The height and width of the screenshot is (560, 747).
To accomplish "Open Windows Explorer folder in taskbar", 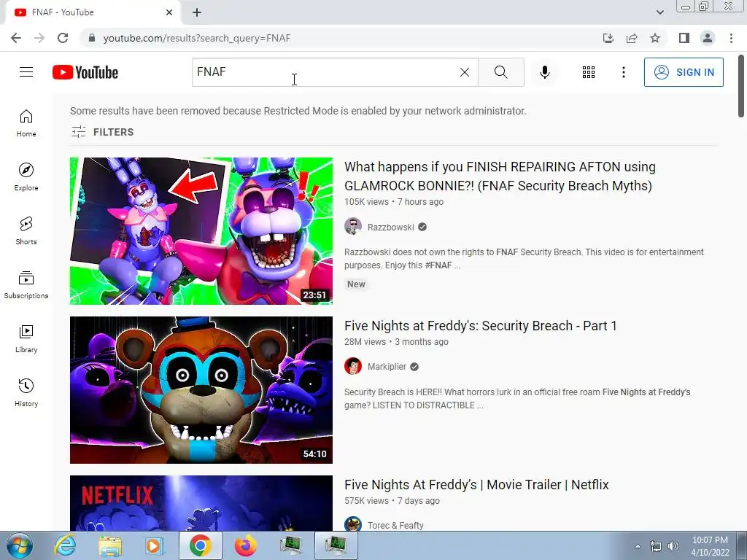I will (x=110, y=545).
